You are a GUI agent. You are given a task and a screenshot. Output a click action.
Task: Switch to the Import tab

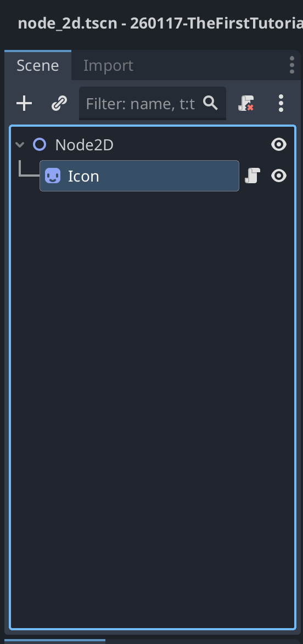pyautogui.click(x=108, y=65)
